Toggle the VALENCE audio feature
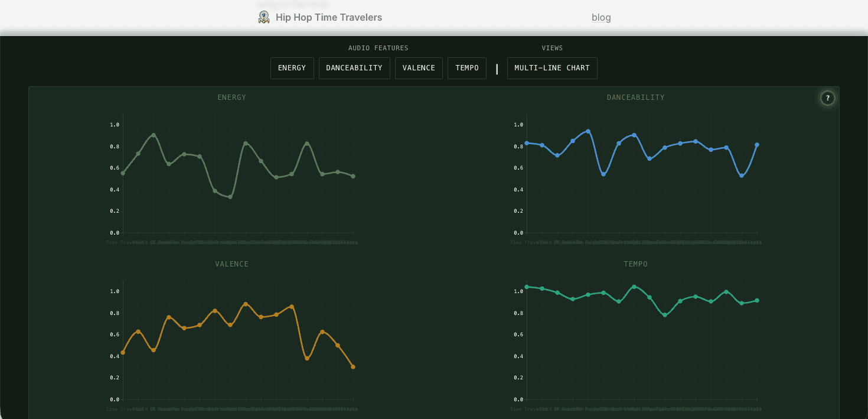 pyautogui.click(x=419, y=68)
